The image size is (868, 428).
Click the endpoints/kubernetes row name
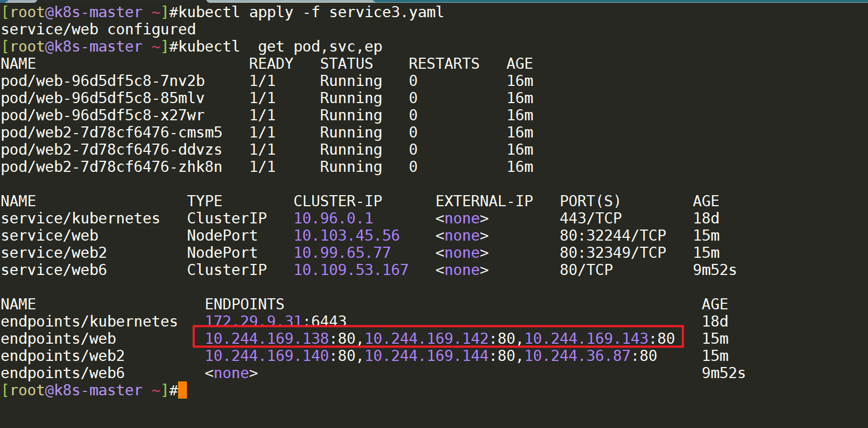tap(89, 322)
